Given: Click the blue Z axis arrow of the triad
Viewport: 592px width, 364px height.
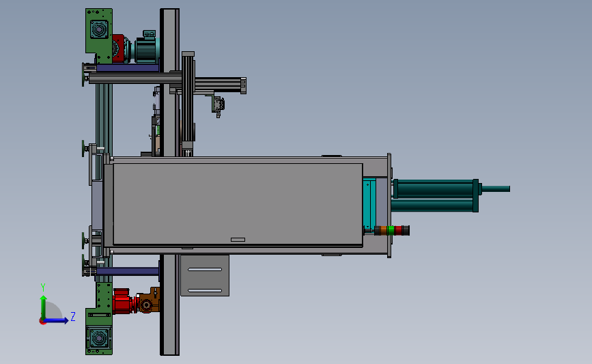Looking at the screenshot, I should [x=57, y=320].
